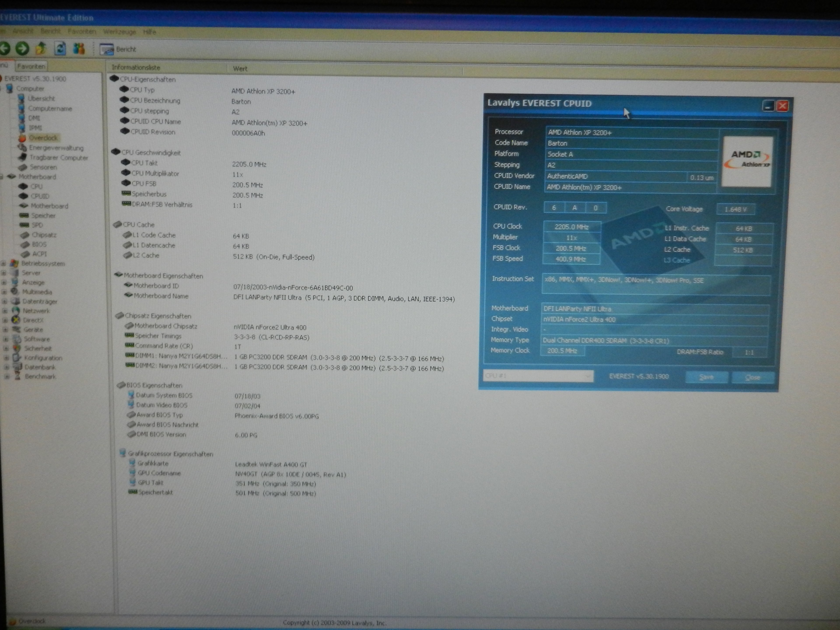Expand the Netzwerk tree node
Screen dimensions: 840x630
point(5,311)
